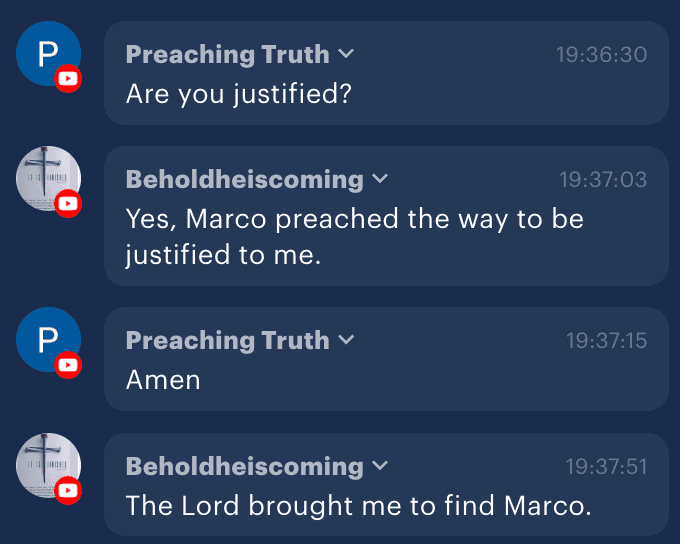
Task: Click the YouTube badge on first Preaching Truth avatar
Action: point(68,79)
